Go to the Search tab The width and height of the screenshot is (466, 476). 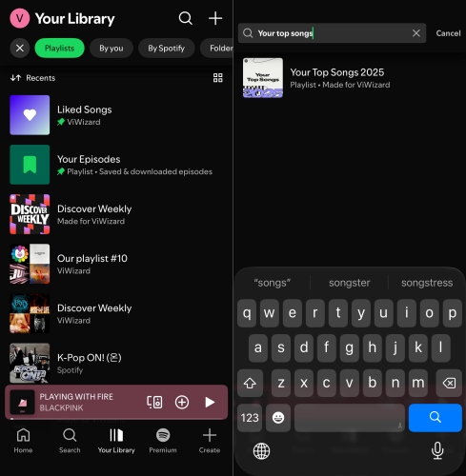click(x=70, y=441)
